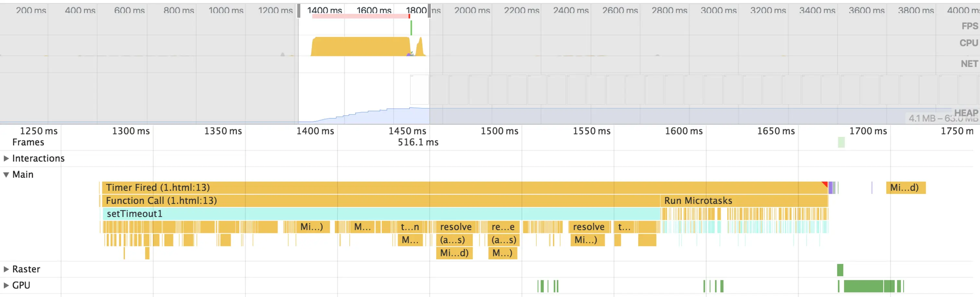Collapse the Main thread track

point(6,175)
